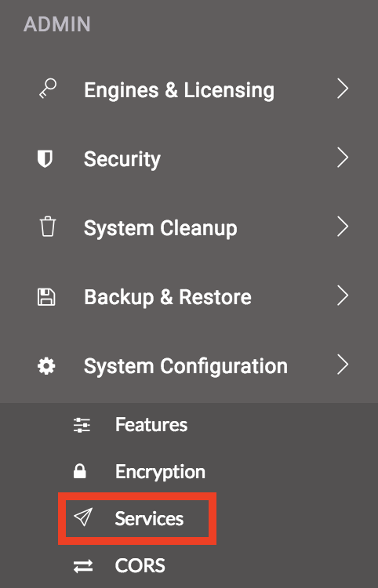Open the Features submenu item

[151, 425]
